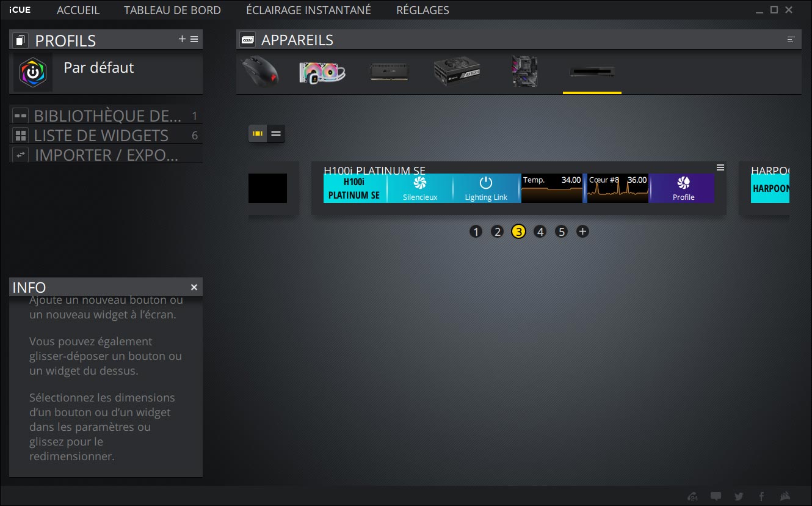Select the iCUE Nexus device thumbnail
Screen dimensions: 812x506
coord(592,72)
